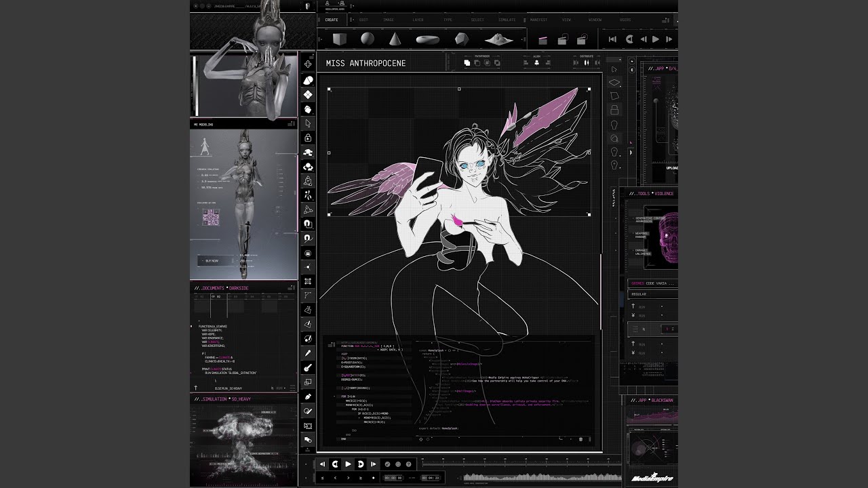The image size is (868, 488).
Task: Click the second Pathfinder icon
Action: [477, 62]
